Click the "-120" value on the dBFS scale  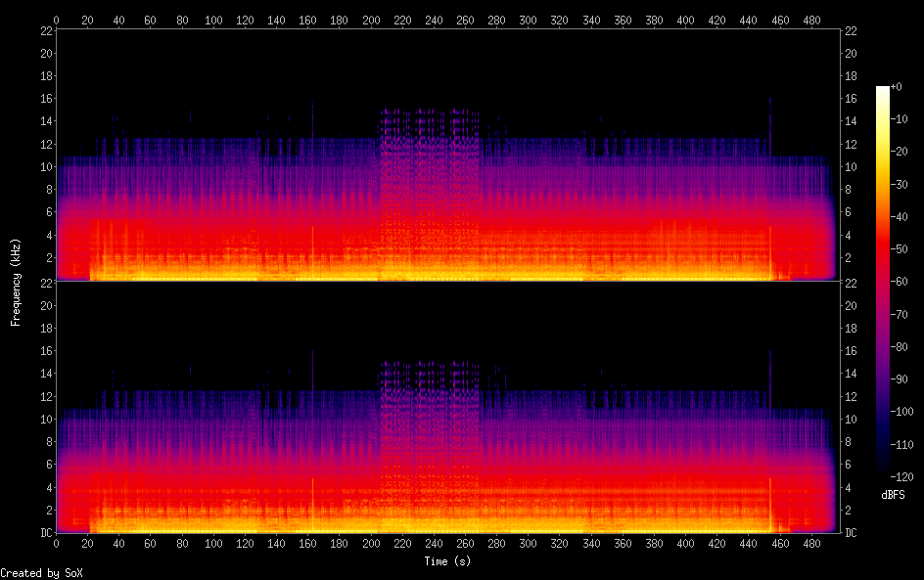[901, 477]
